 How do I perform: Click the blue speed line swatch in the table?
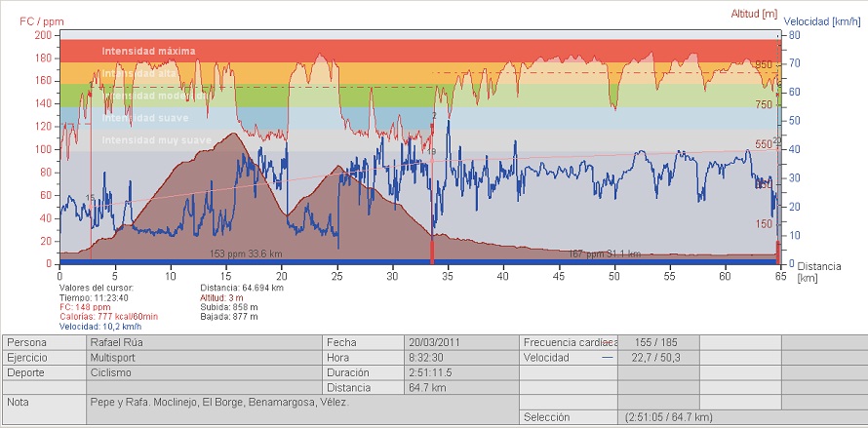[608, 358]
